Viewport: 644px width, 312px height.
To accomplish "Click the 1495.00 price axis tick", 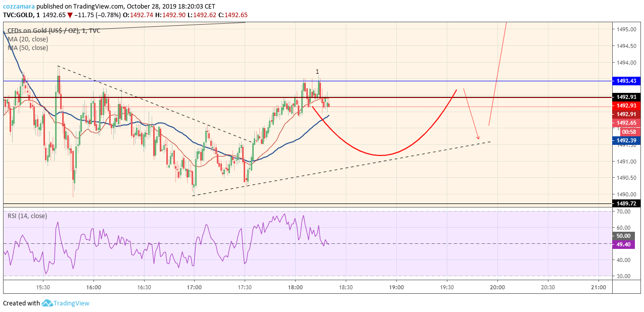I will click(x=627, y=29).
